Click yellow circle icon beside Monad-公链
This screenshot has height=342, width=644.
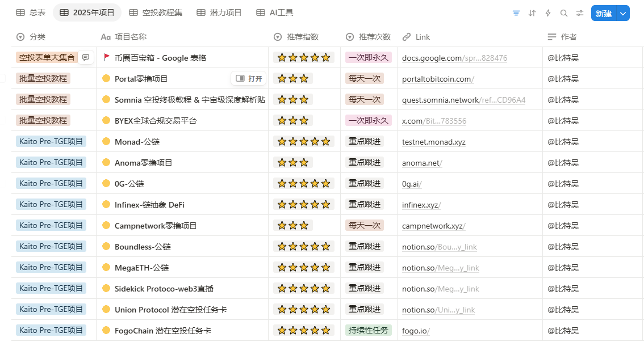(106, 141)
